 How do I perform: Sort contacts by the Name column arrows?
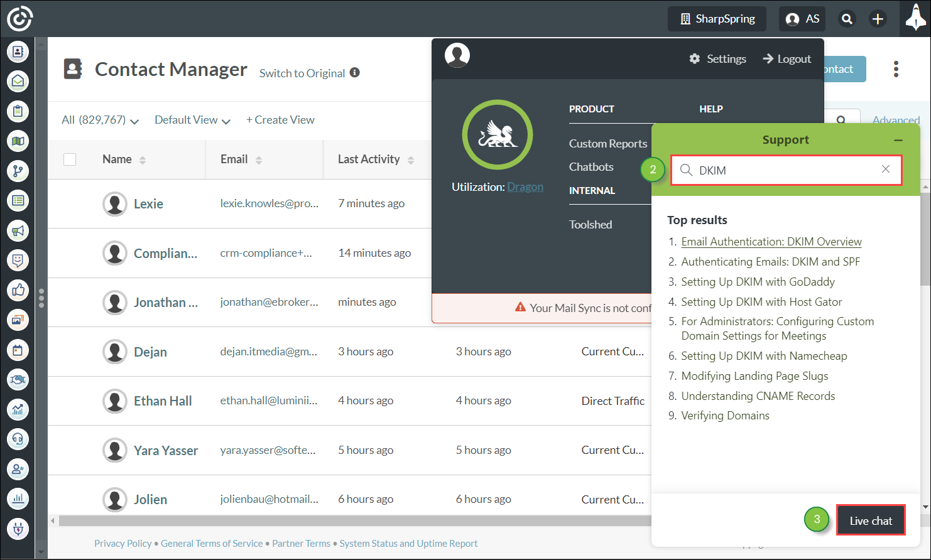[x=143, y=160]
